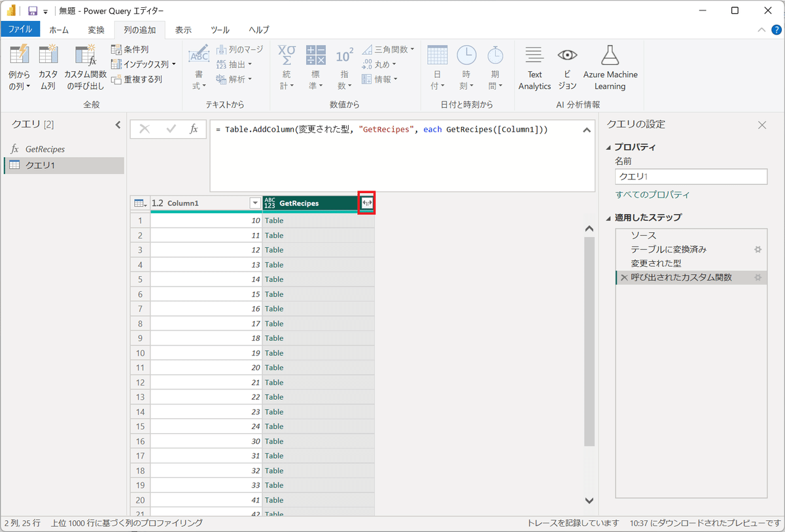
Task: Close the クエリの設定 pane
Action: coord(761,125)
